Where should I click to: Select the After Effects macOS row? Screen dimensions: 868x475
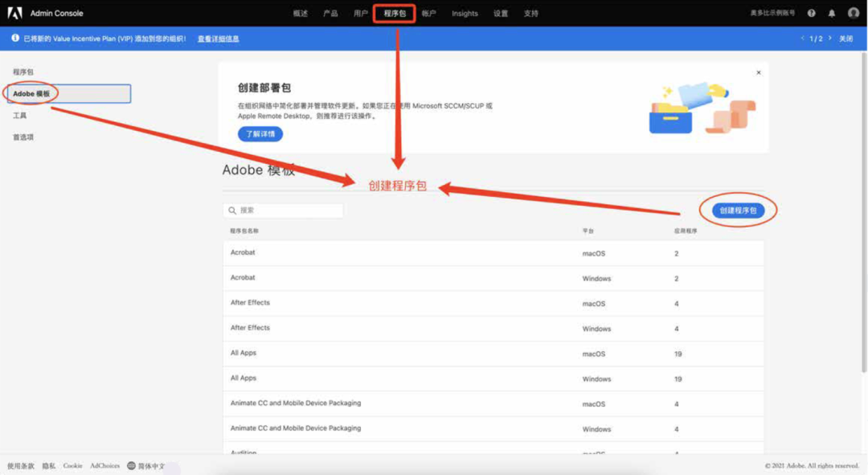coord(493,303)
